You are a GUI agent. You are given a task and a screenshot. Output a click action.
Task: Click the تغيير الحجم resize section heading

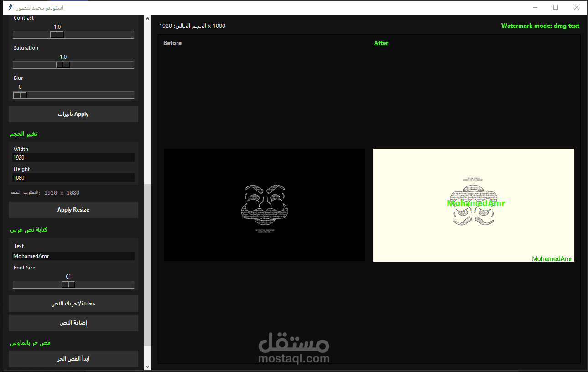[x=24, y=134]
